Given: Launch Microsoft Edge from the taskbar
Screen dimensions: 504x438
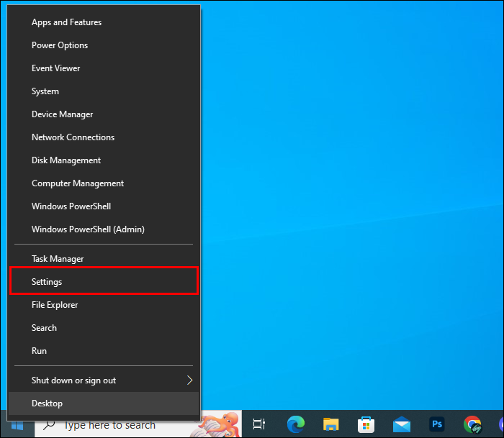Looking at the screenshot, I should click(x=295, y=424).
